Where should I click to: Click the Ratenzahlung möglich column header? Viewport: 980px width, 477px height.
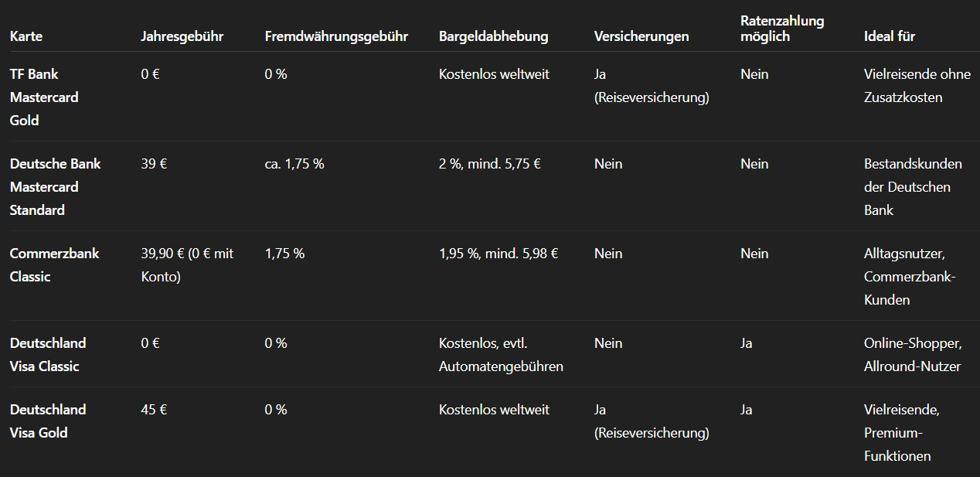pyautogui.click(x=782, y=29)
